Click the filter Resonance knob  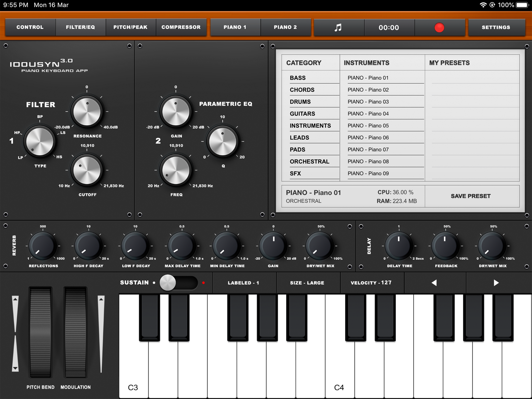[x=87, y=112]
